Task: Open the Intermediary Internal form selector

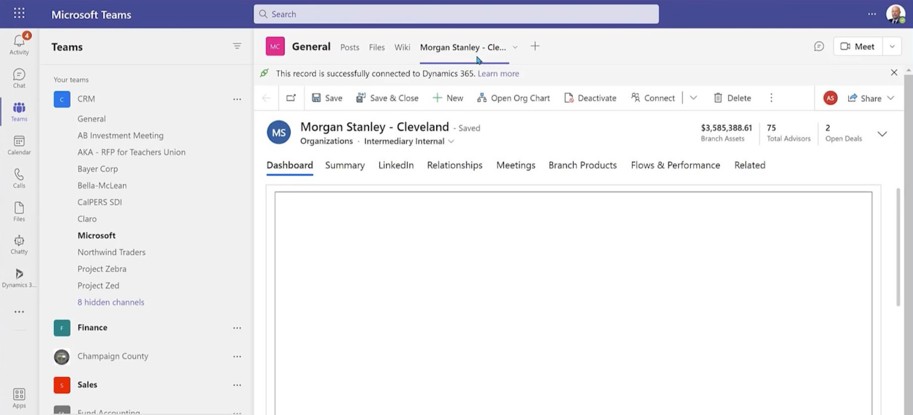Action: (x=409, y=141)
